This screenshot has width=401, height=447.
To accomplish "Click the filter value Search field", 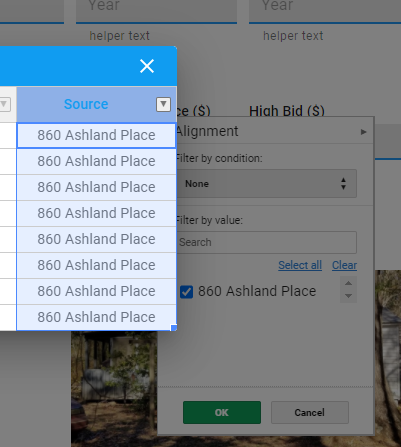I will click(267, 242).
